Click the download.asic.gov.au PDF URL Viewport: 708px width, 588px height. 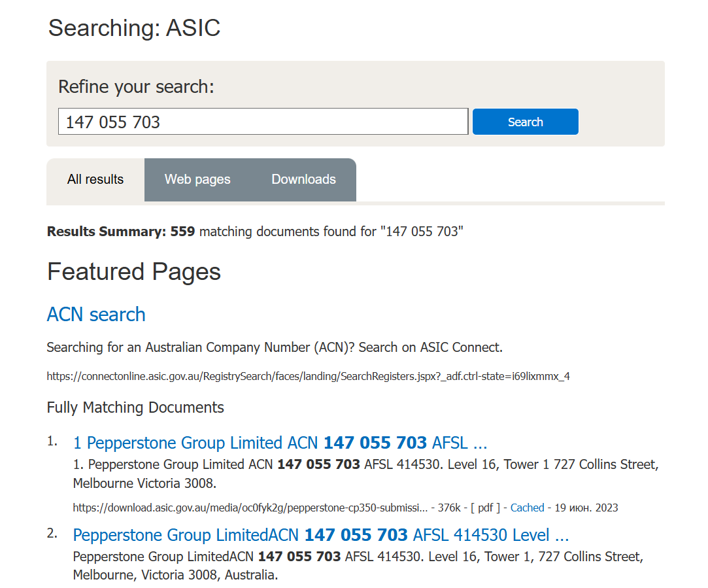point(250,508)
